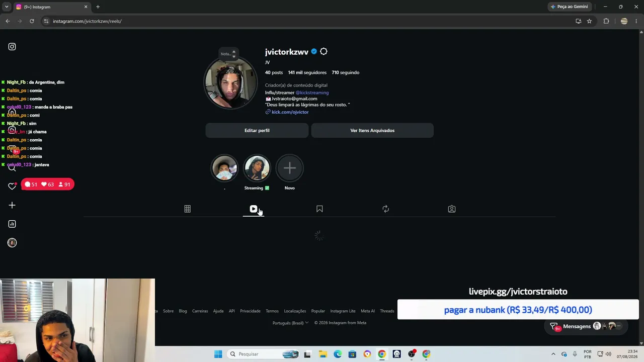Click the install app icon in address bar
644x362 pixels.
point(579,21)
